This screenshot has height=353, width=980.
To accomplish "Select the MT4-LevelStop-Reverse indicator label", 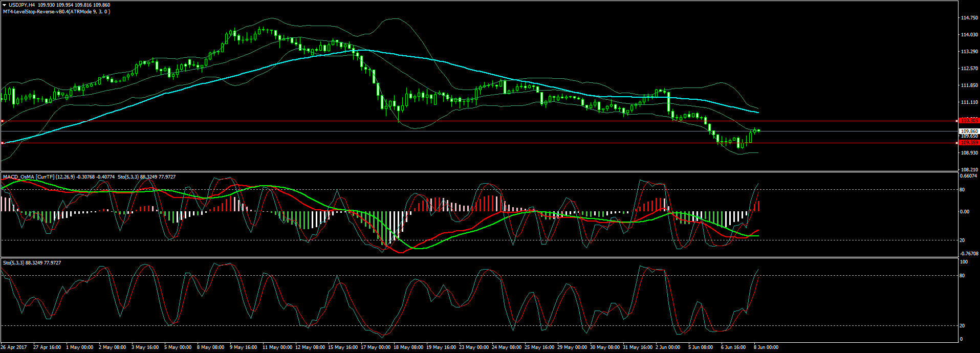I will tap(56, 12).
